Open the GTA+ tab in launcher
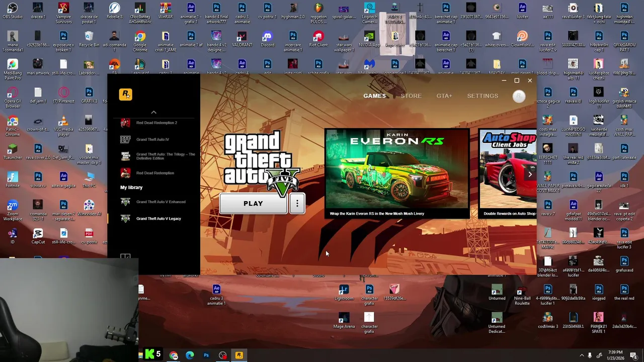The image size is (644, 362). coord(444,96)
